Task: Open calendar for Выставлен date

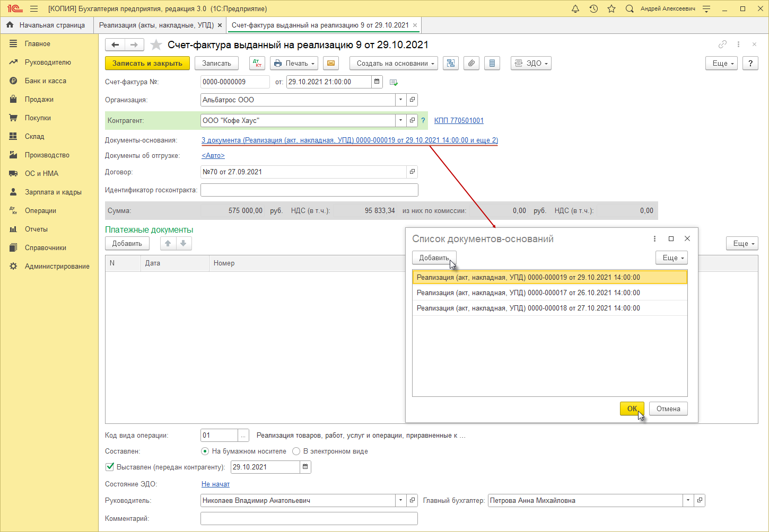Action: (305, 467)
